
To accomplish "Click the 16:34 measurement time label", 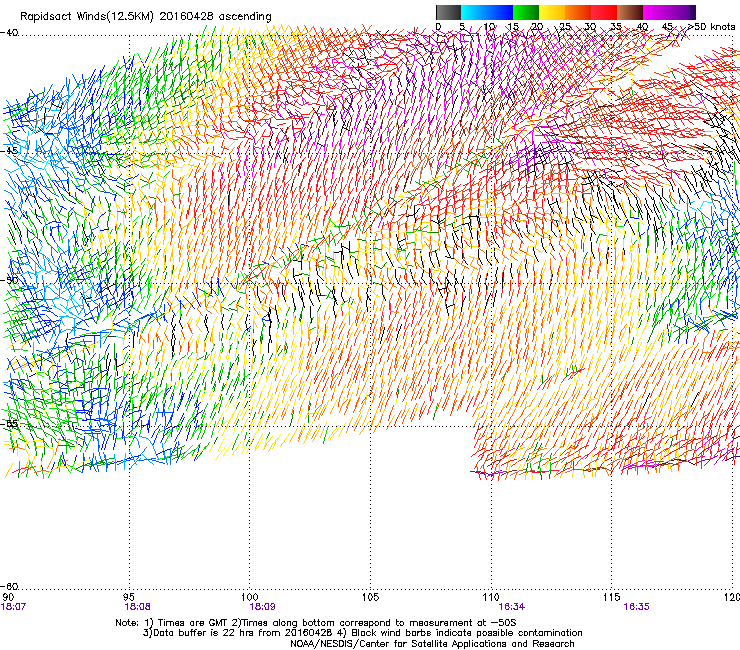I will [512, 607].
